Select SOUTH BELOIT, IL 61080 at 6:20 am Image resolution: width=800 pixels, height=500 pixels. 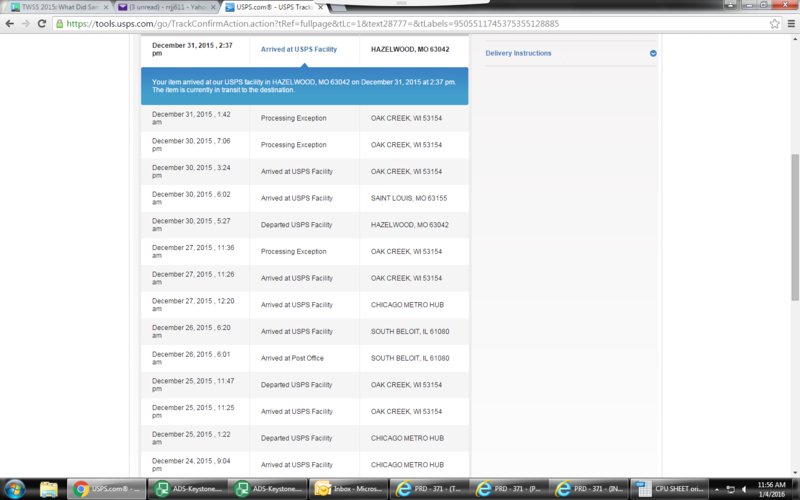click(410, 332)
